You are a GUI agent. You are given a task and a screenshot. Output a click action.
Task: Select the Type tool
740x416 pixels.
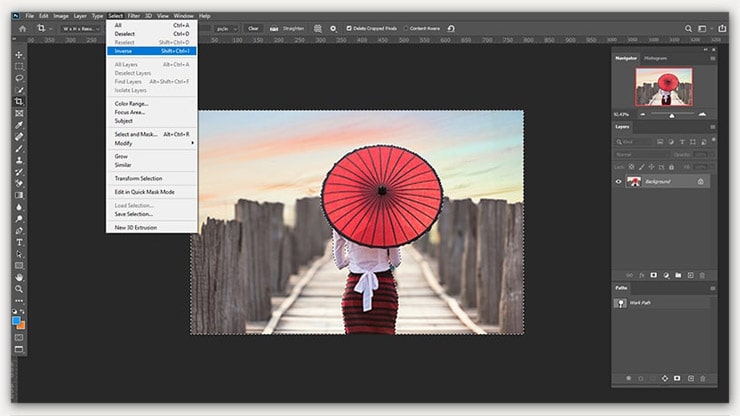[19, 242]
